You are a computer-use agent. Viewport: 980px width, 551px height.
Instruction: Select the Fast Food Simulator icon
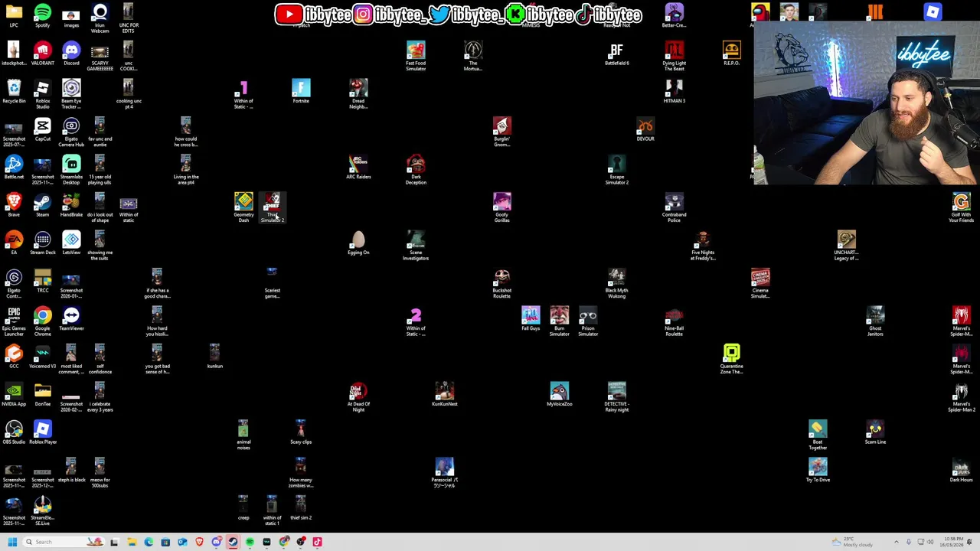coord(416,57)
